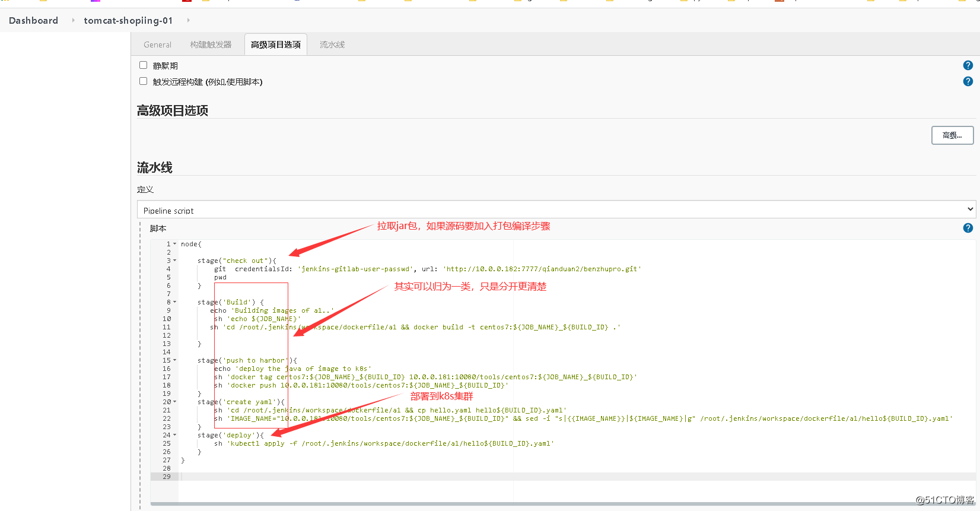Select the 高级项目选项 tab
Screen dimensions: 980x511
pyautogui.click(x=276, y=45)
